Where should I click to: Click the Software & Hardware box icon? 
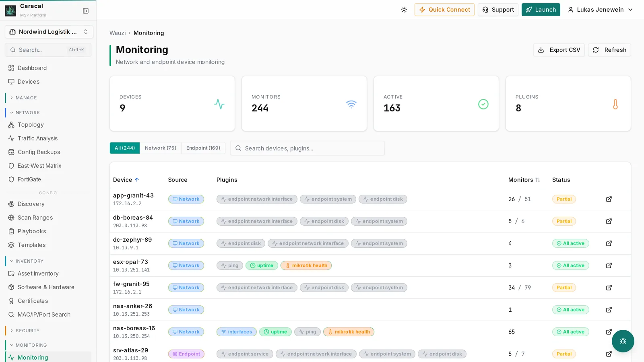(x=11, y=287)
